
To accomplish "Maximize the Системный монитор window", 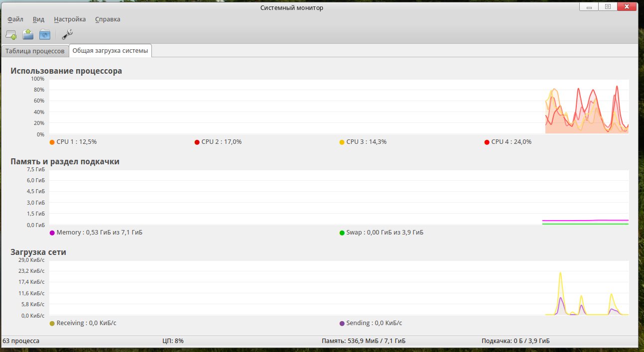I will coord(607,6).
